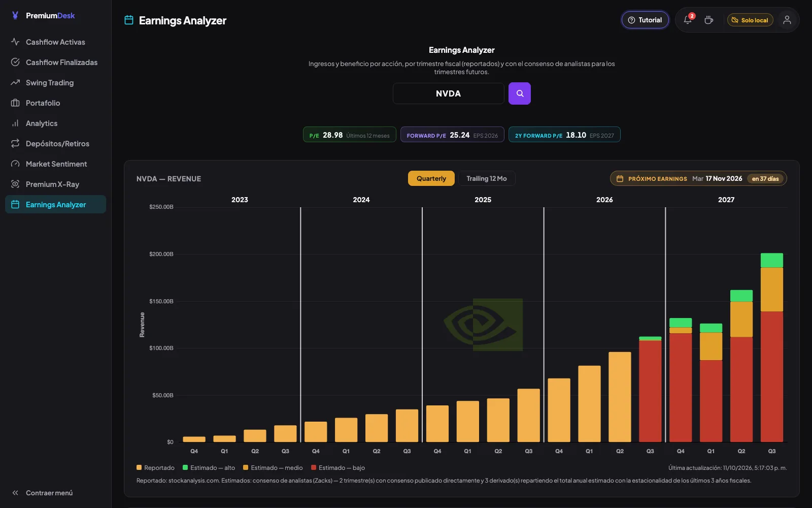
Task: Go to Swing Trading page
Action: pos(55,82)
